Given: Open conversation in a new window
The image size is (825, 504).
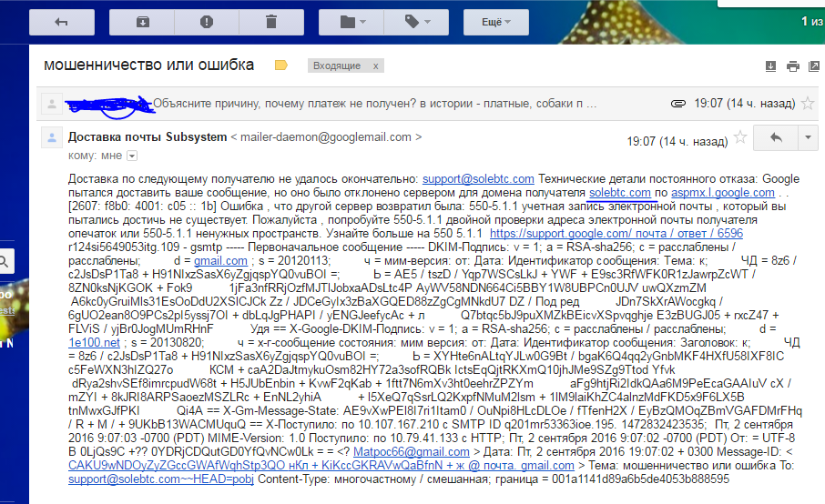Looking at the screenshot, I should click(814, 66).
